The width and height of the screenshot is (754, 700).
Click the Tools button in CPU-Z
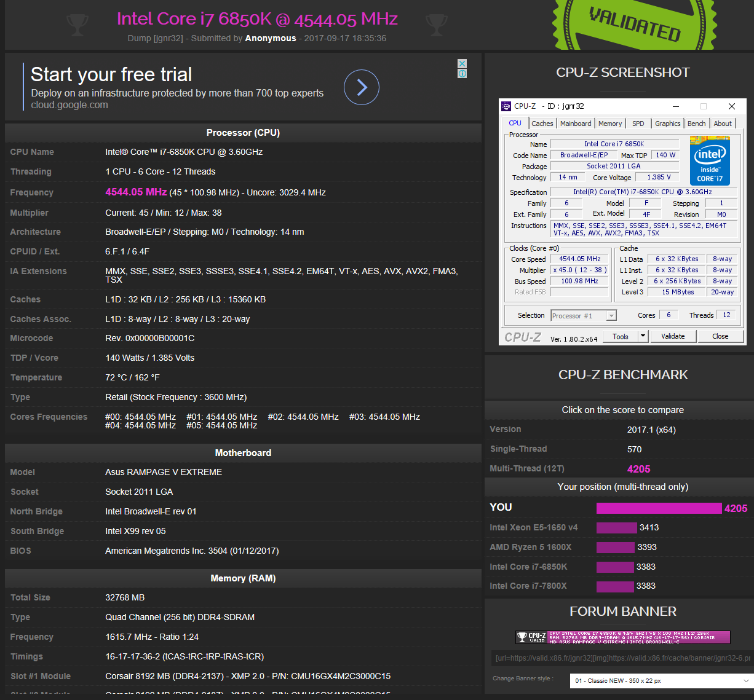pyautogui.click(x=621, y=336)
